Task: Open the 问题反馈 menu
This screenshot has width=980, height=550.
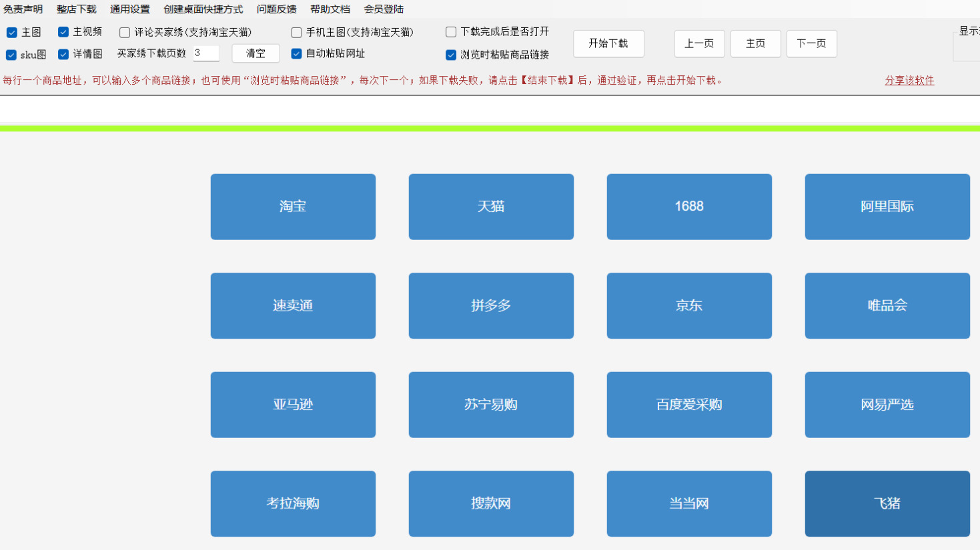Action: coord(277,9)
